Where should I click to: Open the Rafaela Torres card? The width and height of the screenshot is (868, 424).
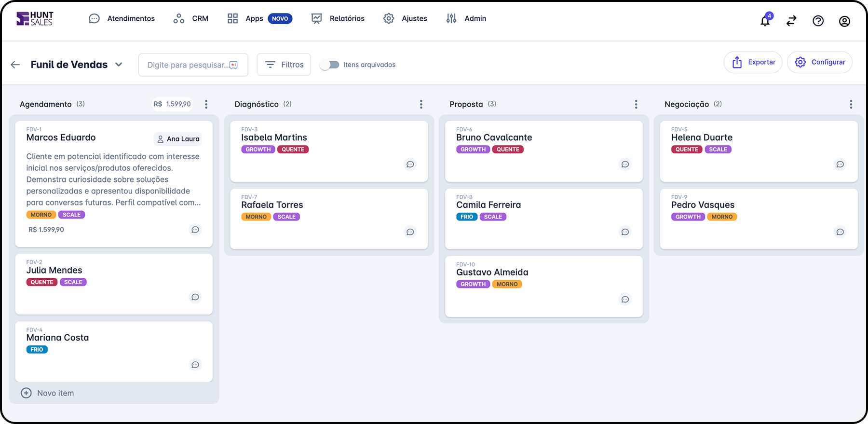[329, 219]
